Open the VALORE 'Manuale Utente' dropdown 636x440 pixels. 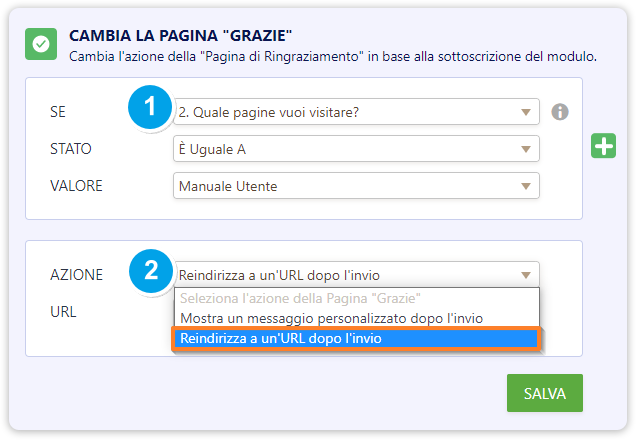356,186
